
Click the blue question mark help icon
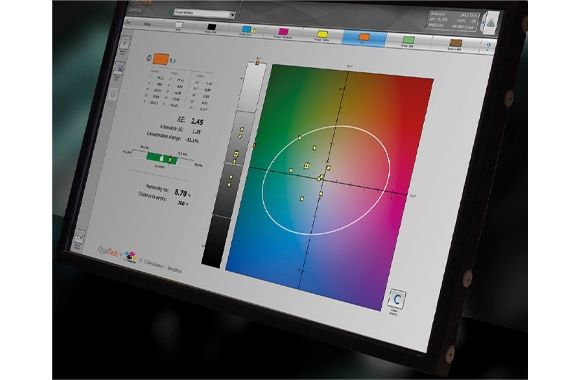[x=488, y=46]
